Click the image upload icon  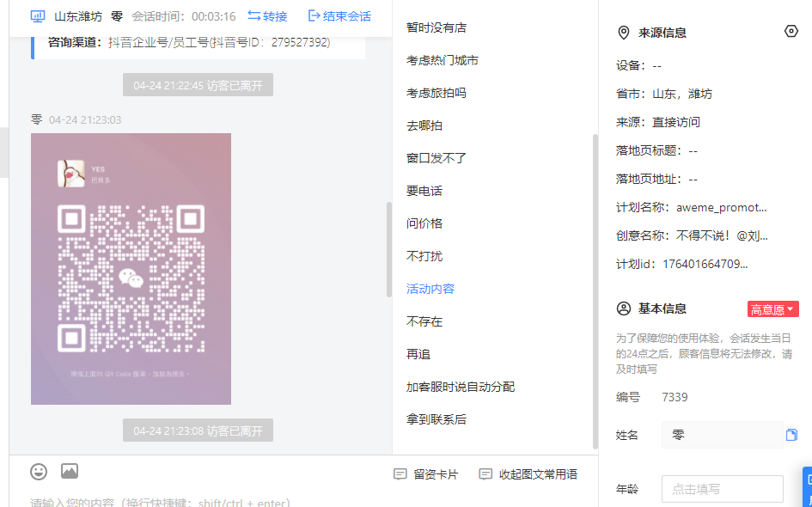[x=70, y=471]
